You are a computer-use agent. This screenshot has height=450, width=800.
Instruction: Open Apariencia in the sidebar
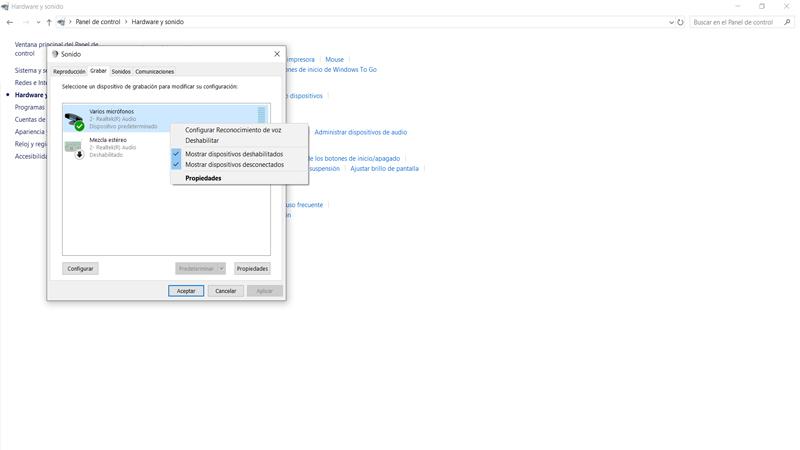click(x=30, y=132)
